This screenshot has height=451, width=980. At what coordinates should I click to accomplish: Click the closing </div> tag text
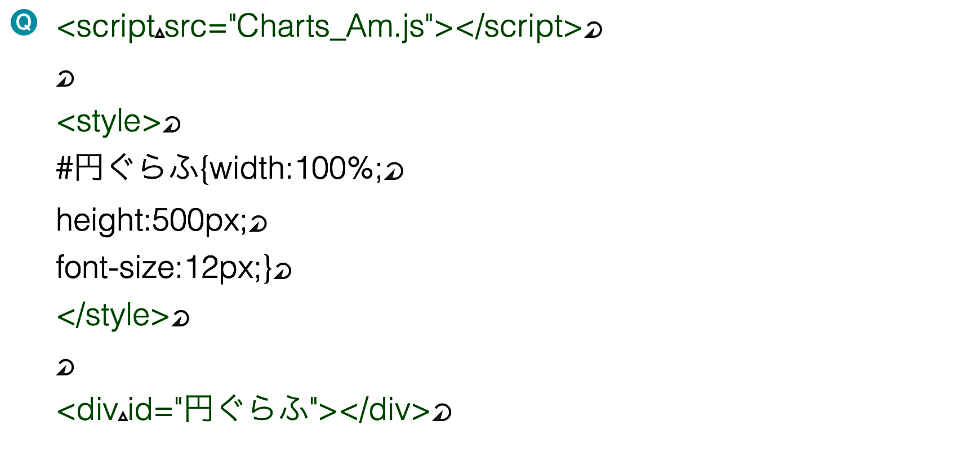coord(386,409)
